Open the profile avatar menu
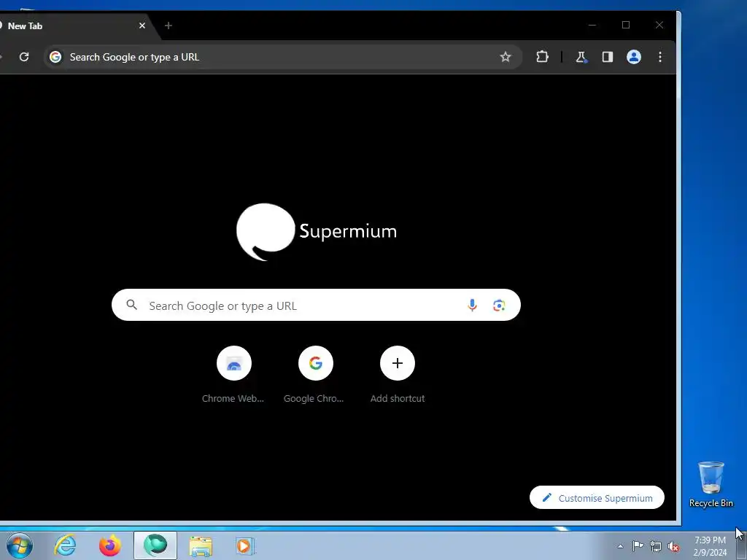This screenshot has height=560, width=747. click(634, 57)
